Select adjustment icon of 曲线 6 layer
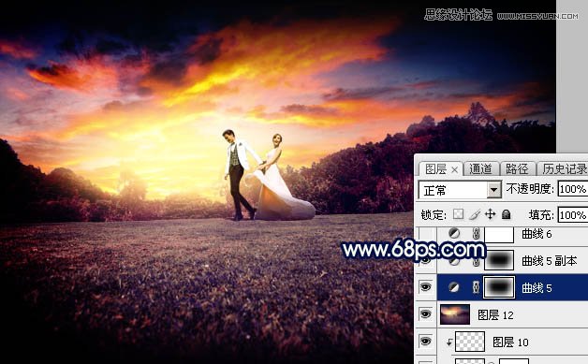The width and height of the screenshot is (588, 364). point(454,234)
